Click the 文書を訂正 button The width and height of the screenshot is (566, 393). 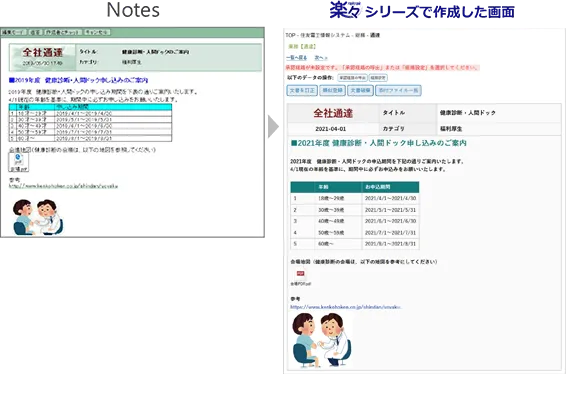(302, 90)
